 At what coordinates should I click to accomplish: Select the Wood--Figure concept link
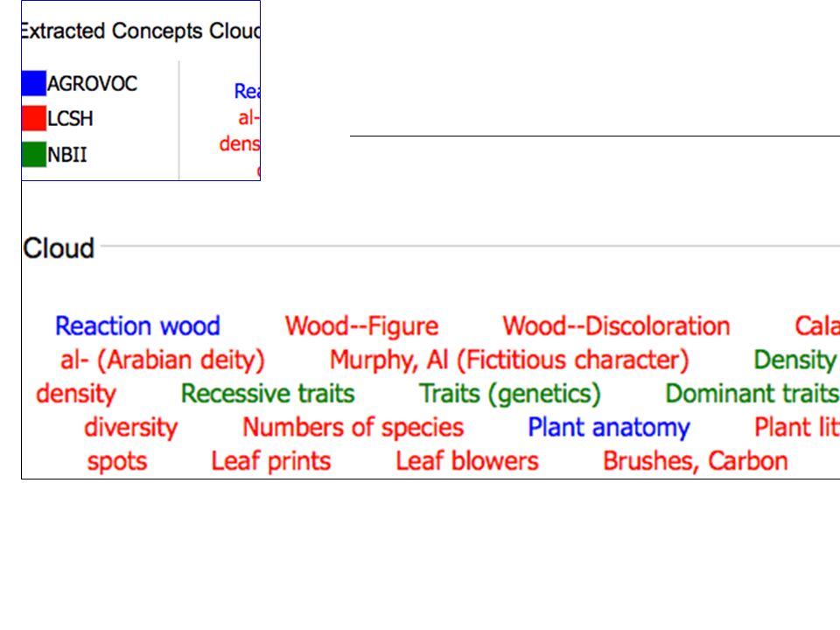361,326
